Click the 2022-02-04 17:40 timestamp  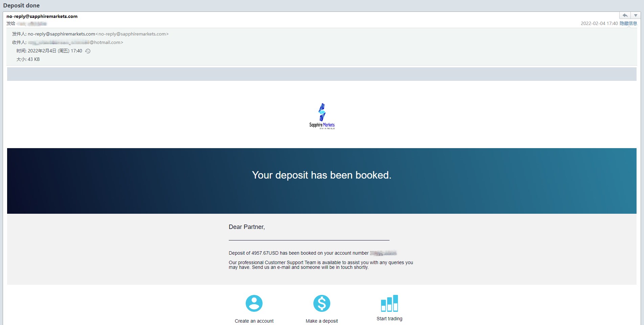click(x=599, y=23)
